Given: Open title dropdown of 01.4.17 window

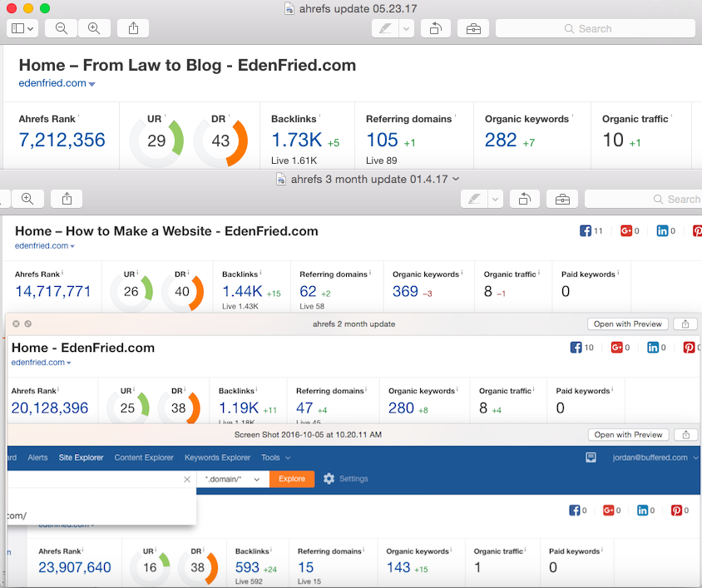Looking at the screenshot, I should click(456, 179).
